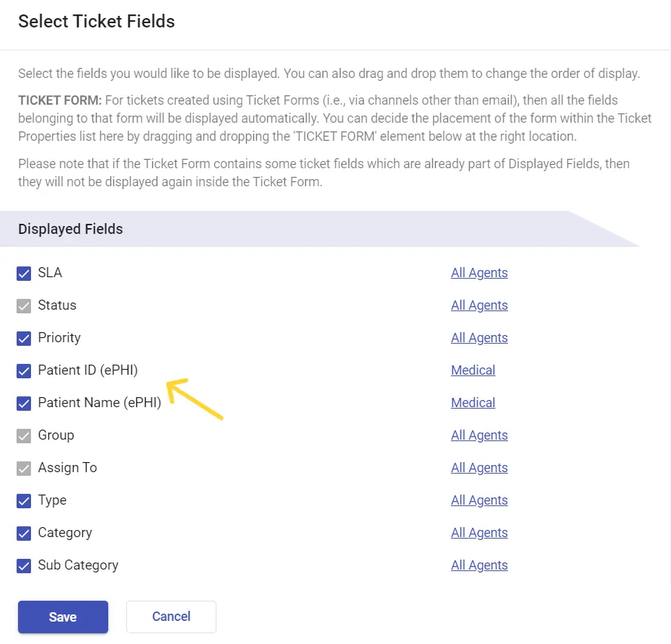Deselect the Category checkbox
The width and height of the screenshot is (671, 644).
coord(25,534)
